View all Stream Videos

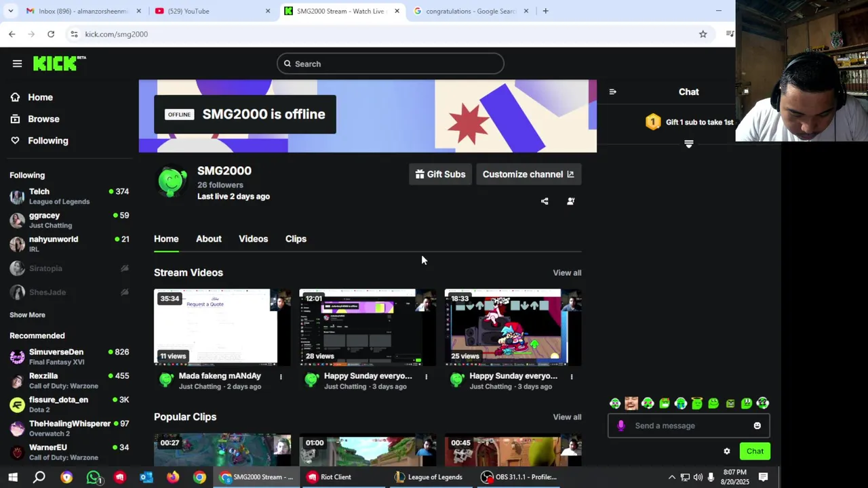click(567, 273)
